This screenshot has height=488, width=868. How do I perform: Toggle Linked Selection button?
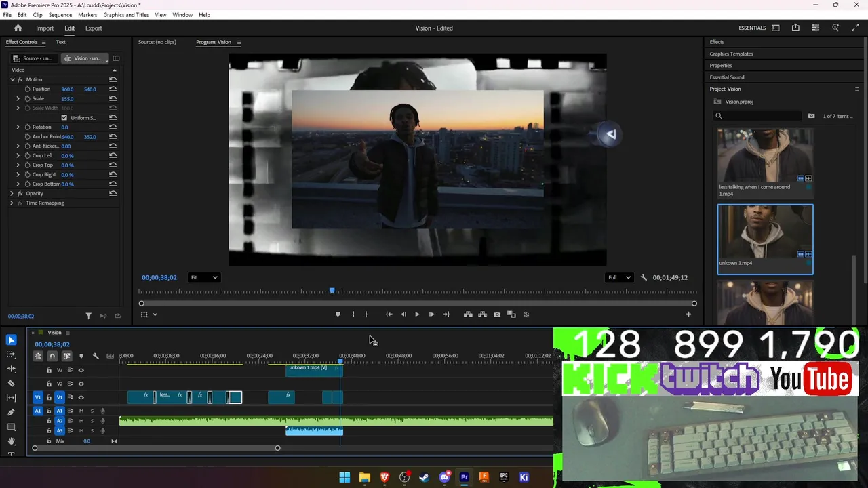coord(66,356)
